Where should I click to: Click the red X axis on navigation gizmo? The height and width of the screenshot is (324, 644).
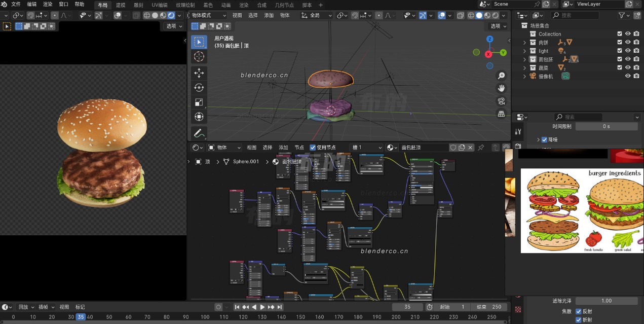click(x=488, y=54)
